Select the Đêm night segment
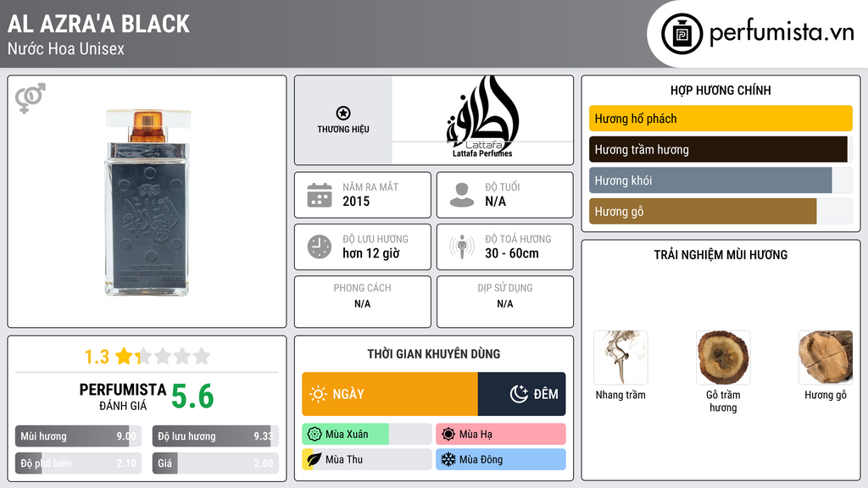 (522, 394)
